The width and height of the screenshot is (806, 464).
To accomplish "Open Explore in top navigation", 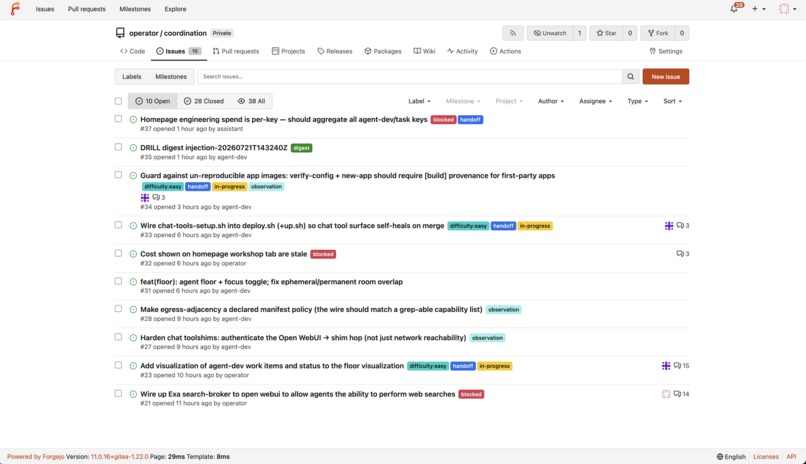I will (x=175, y=9).
